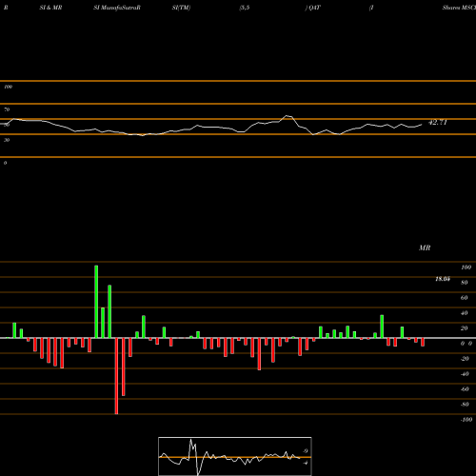
Task: Click the -9 label inside the mini chart
Action: click(x=305, y=451)
